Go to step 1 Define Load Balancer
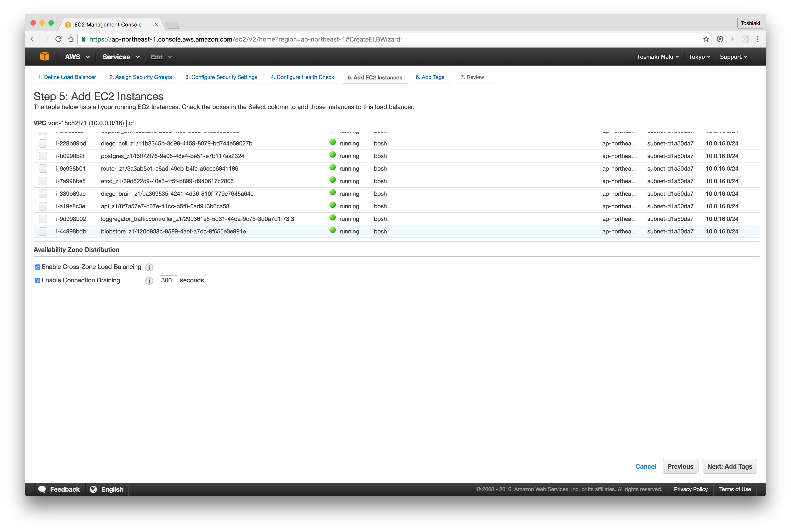791x532 pixels. click(67, 77)
